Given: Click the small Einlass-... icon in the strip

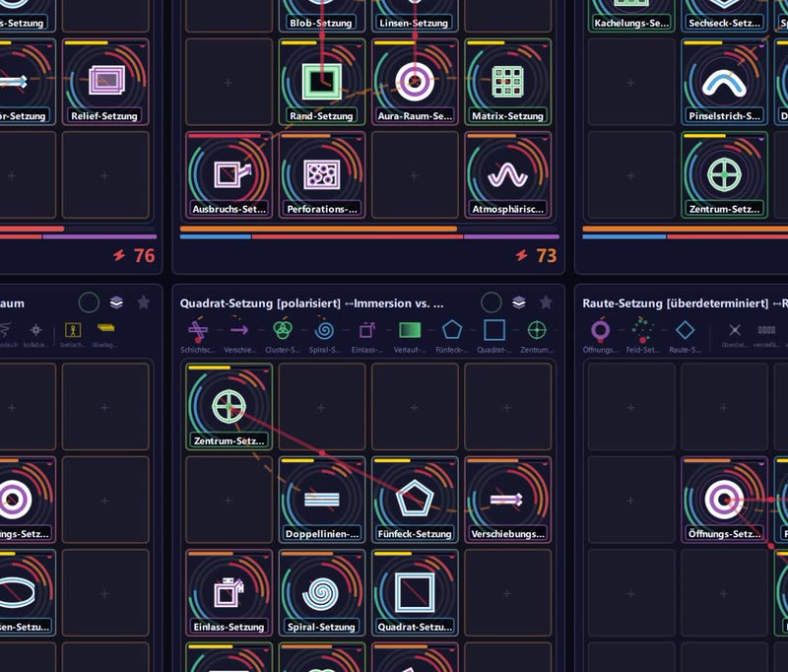Looking at the screenshot, I should tap(367, 330).
